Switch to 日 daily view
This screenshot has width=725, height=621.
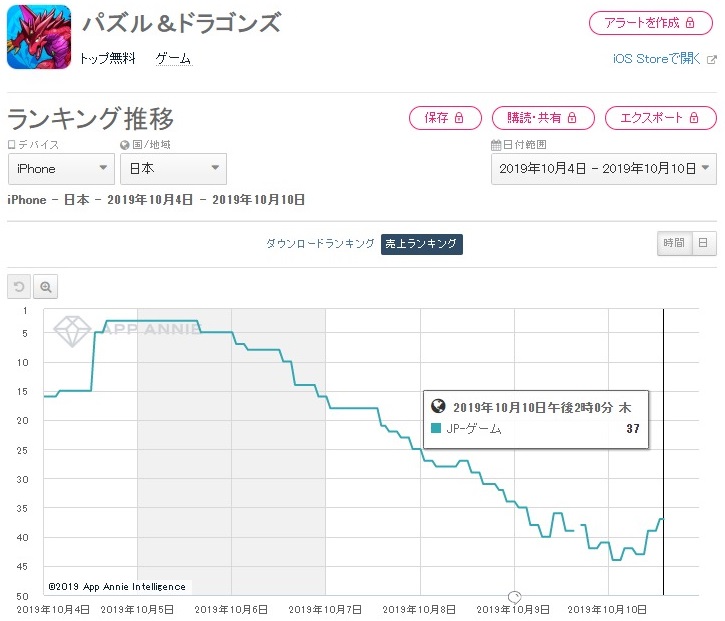point(703,243)
